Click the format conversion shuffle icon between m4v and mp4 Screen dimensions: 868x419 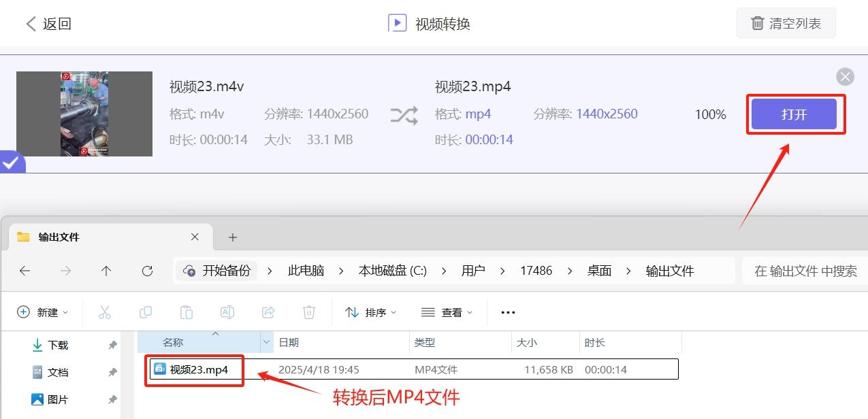(x=404, y=115)
